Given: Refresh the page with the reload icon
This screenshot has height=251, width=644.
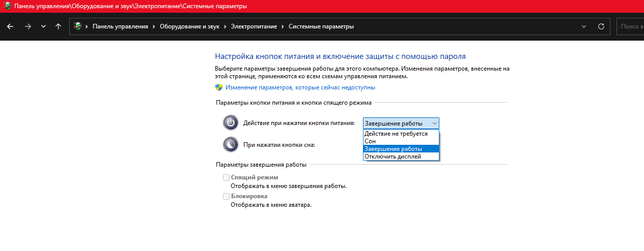Looking at the screenshot, I should tap(601, 26).
